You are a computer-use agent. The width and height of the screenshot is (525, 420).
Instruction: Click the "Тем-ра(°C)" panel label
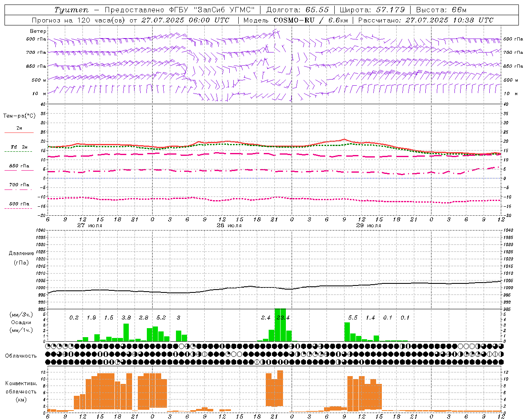click(19, 116)
